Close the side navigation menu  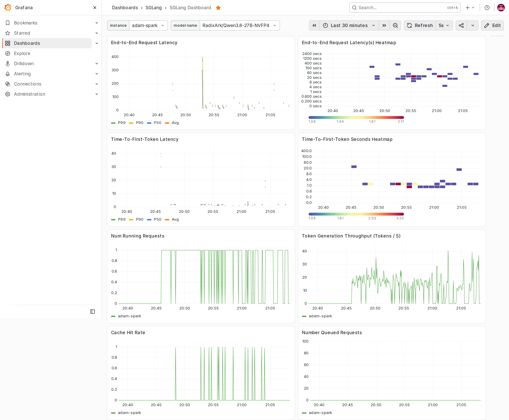[95, 8]
